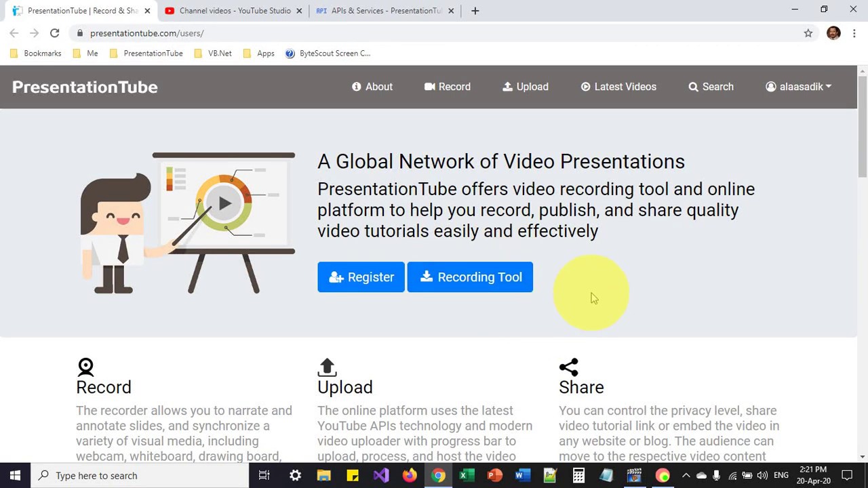Open the About page in navbar
868x488 pixels.
tap(372, 87)
